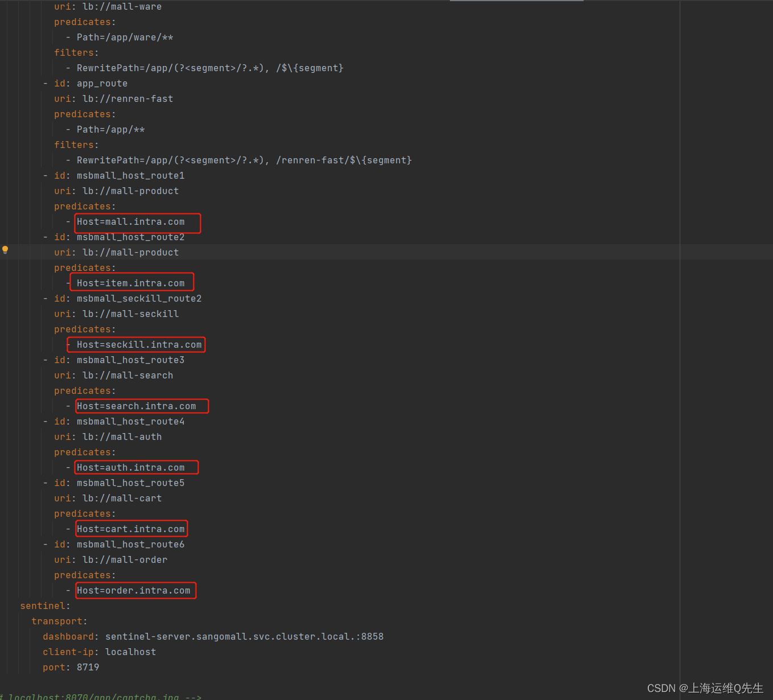Click the 'id: app_route' line

[x=91, y=84]
